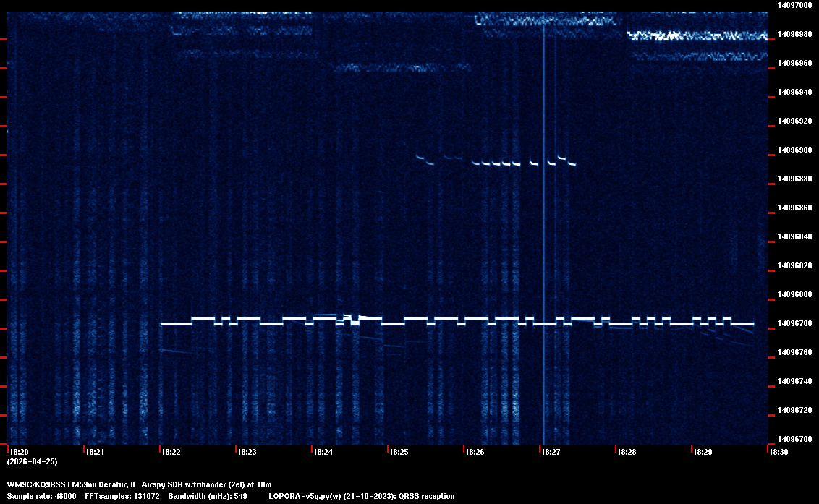819x504 pixels.
Task: Click the 14096940 frequency label
Action: [794, 92]
